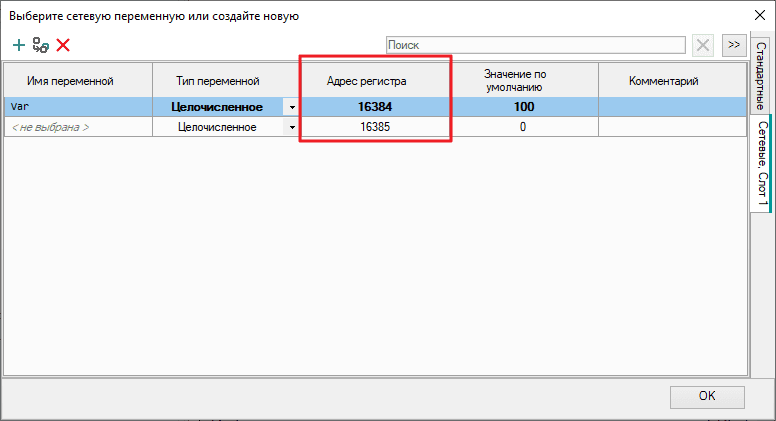Close the variable selection dialog window
This screenshot has height=421, width=776.
click(756, 16)
